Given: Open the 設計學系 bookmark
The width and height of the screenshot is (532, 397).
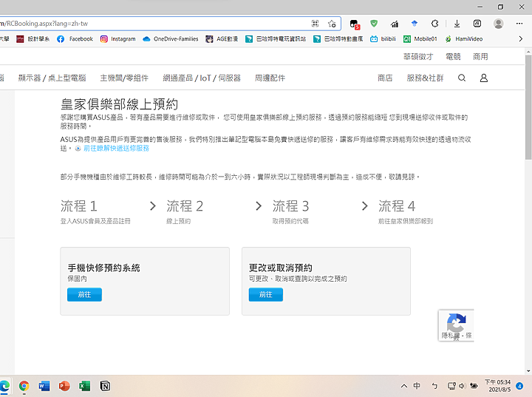Looking at the screenshot, I should click(33, 39).
